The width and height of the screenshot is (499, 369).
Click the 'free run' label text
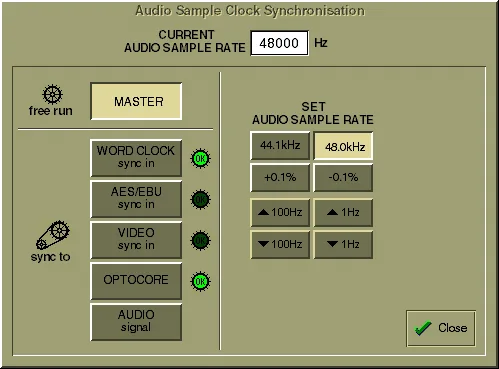[x=51, y=111]
